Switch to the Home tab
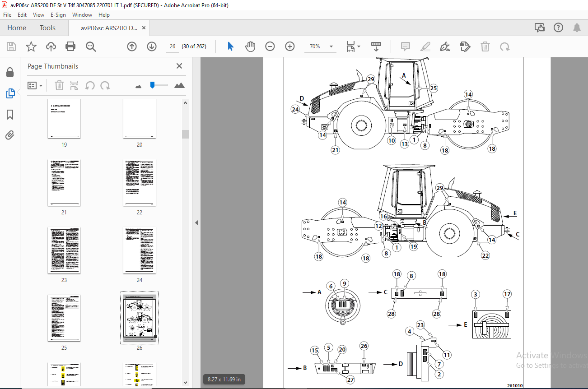 point(17,28)
